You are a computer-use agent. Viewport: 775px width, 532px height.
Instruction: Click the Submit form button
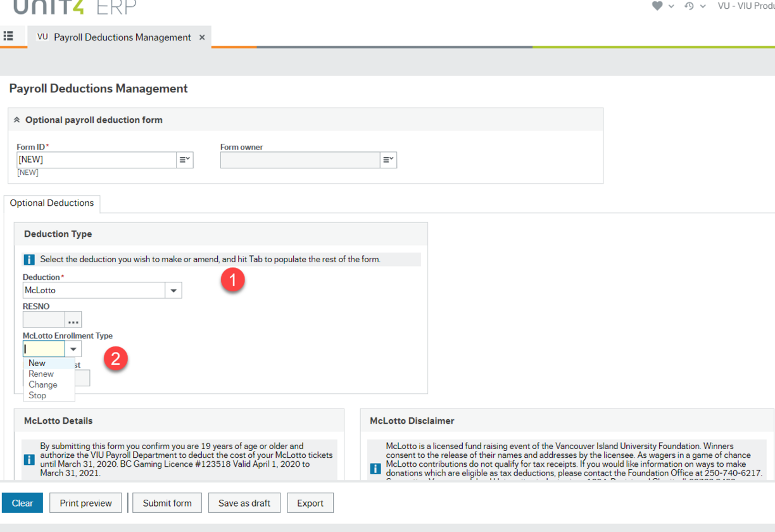[167, 502]
